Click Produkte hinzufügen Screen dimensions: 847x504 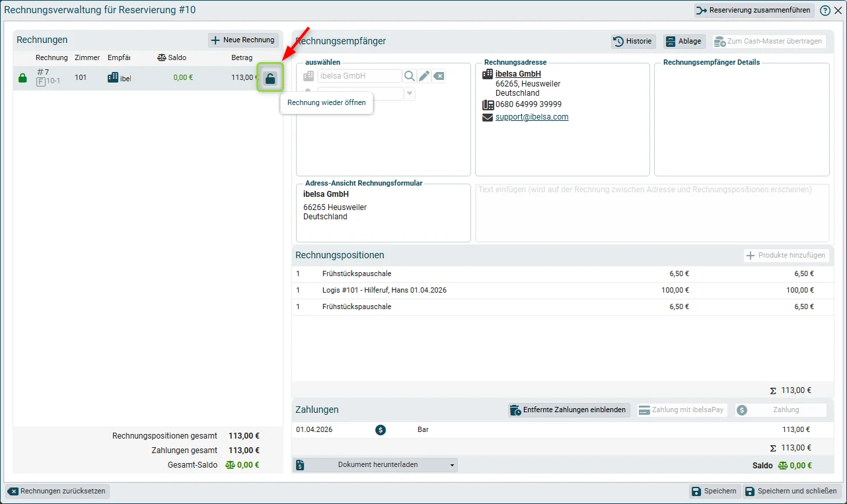[x=786, y=256]
